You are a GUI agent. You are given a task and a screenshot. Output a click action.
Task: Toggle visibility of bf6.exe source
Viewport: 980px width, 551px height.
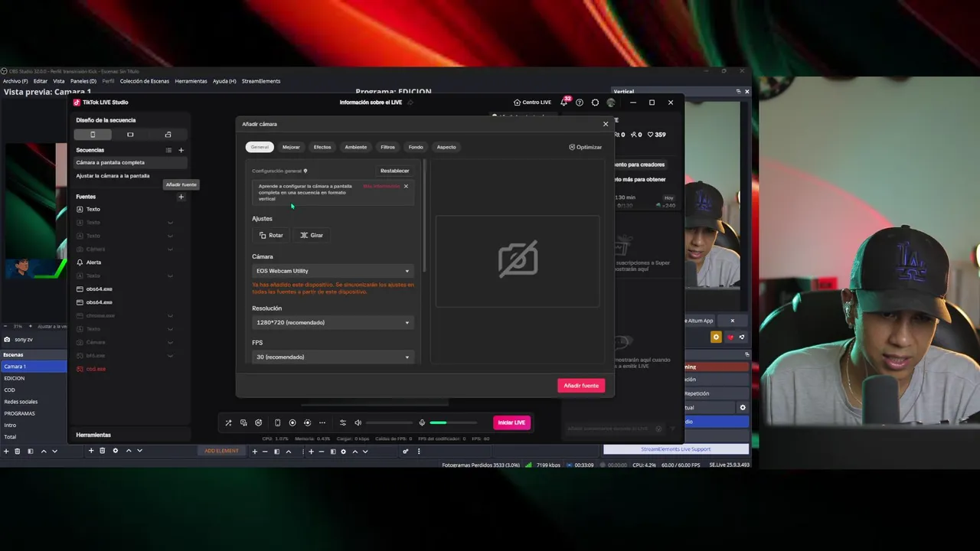pos(170,356)
